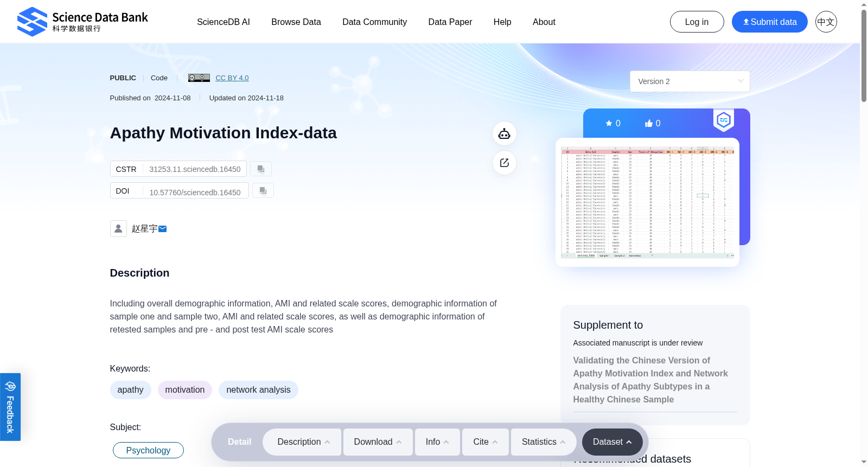868x467 pixels.
Task: Click the author name 赵星宇
Action: 144,229
